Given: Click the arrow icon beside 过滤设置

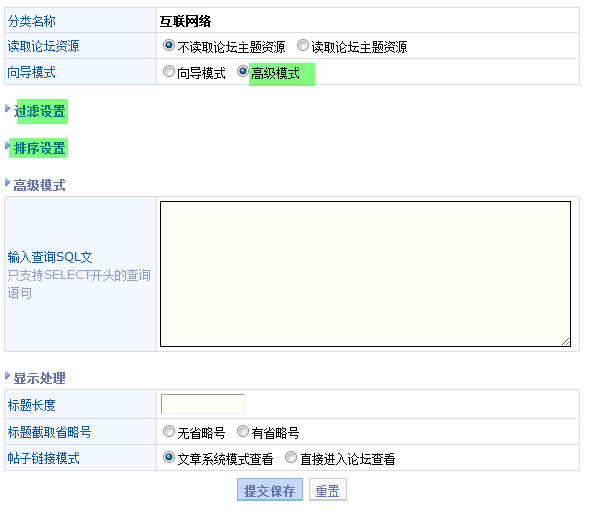Looking at the screenshot, I should (x=8, y=109).
